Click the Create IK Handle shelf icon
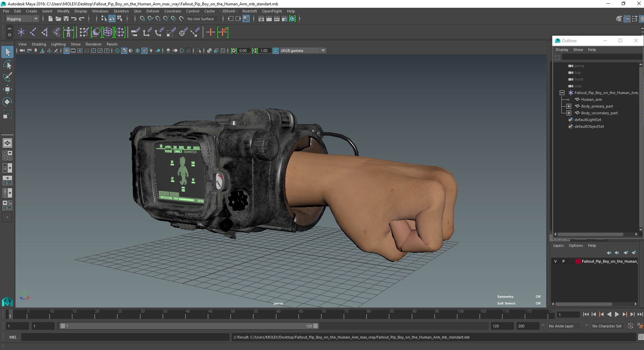The width and height of the screenshot is (644, 350). coord(45,32)
